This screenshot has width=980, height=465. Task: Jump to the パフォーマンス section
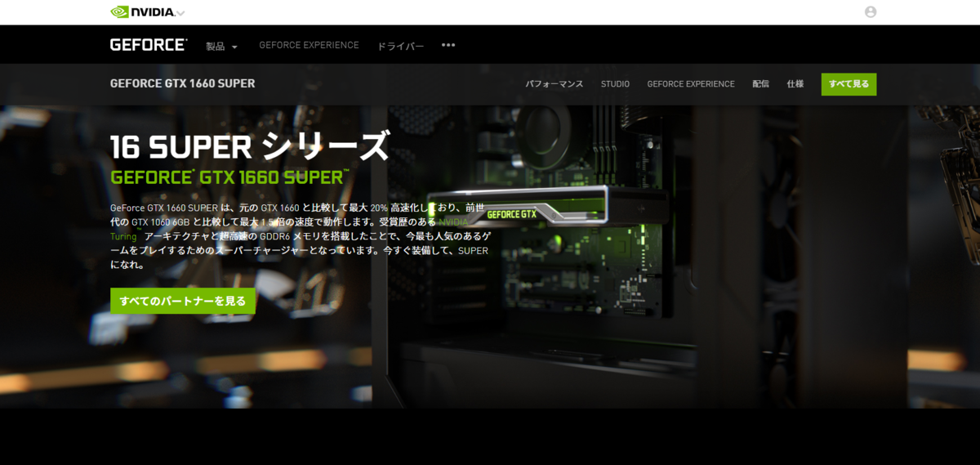click(x=555, y=84)
